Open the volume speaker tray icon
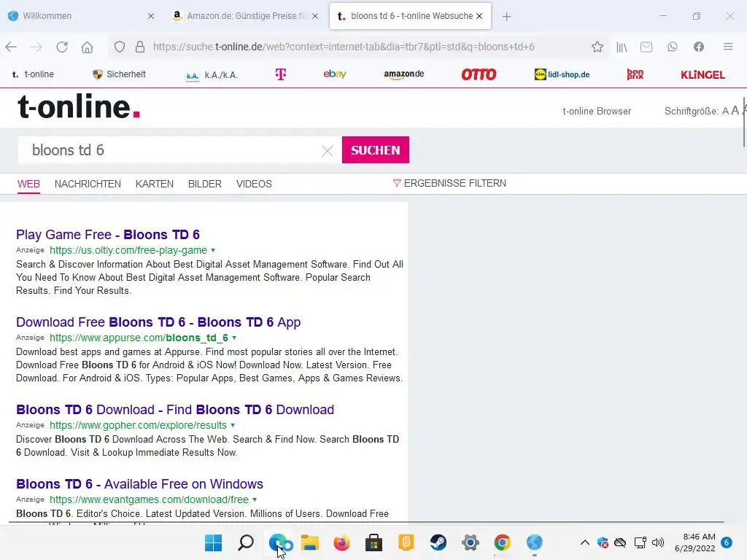 click(x=658, y=542)
